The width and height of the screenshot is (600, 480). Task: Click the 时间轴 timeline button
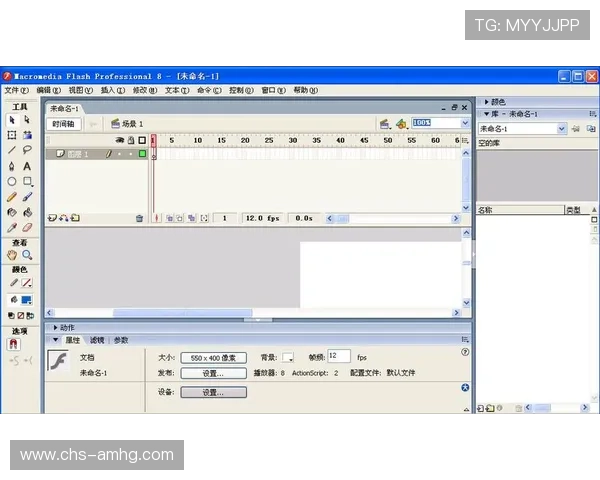63,124
